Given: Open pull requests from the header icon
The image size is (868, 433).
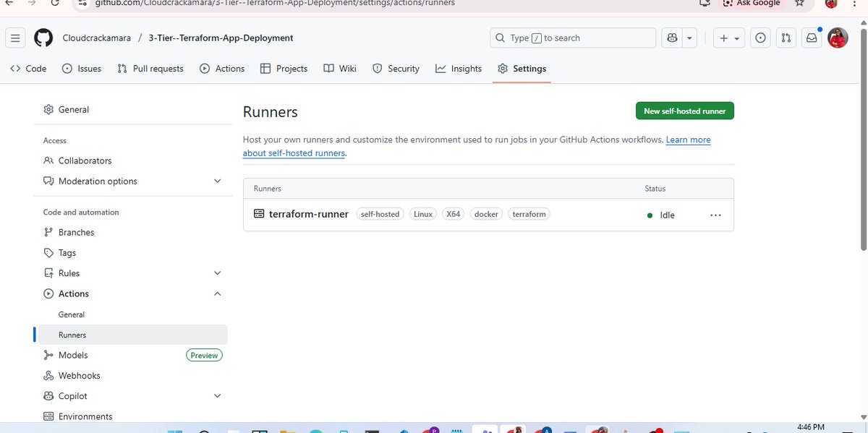Looking at the screenshot, I should (786, 38).
